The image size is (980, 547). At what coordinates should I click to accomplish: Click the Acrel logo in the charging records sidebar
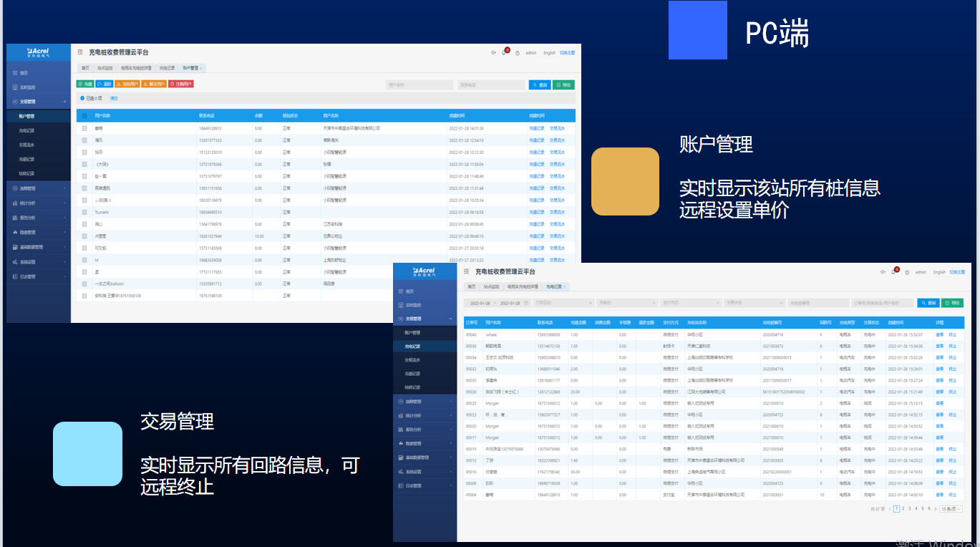(x=424, y=271)
